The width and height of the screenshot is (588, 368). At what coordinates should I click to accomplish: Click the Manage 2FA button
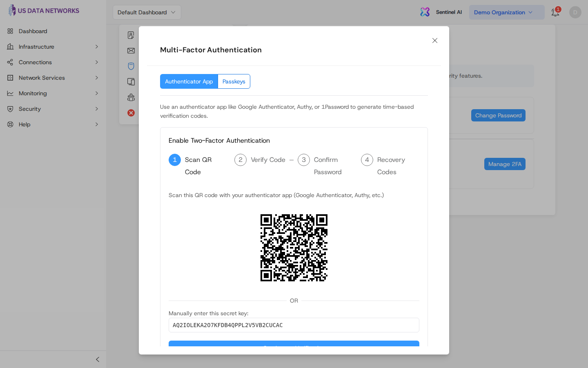(505, 164)
